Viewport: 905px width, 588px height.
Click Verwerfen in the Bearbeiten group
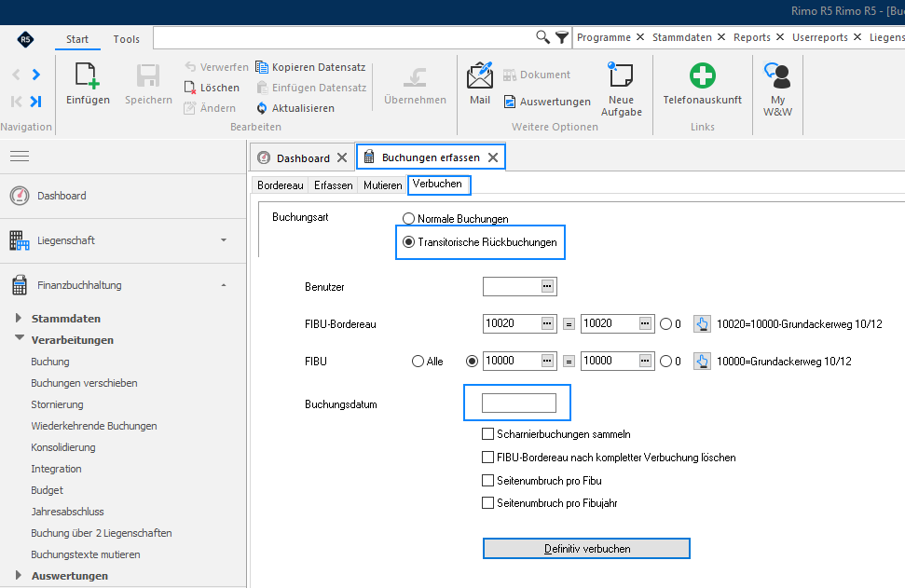coord(216,67)
